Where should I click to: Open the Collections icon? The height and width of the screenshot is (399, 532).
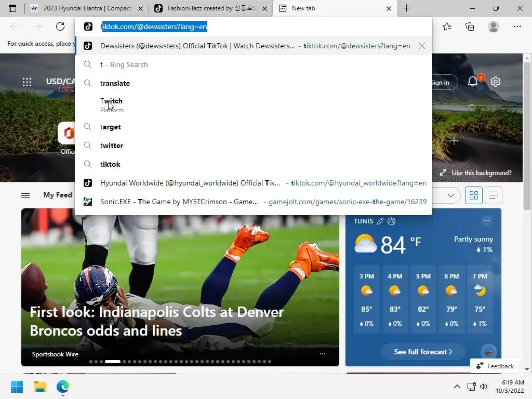tap(470, 26)
